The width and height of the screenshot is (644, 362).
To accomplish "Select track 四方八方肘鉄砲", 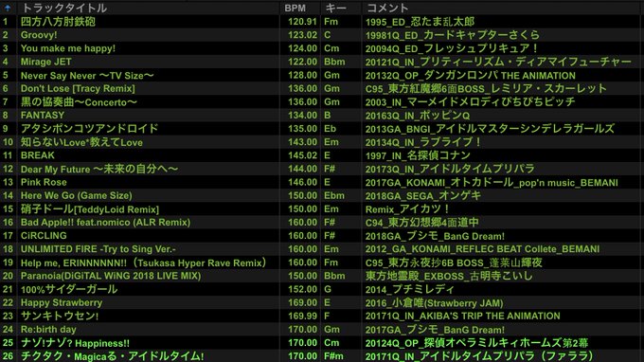I will click(x=58, y=22).
